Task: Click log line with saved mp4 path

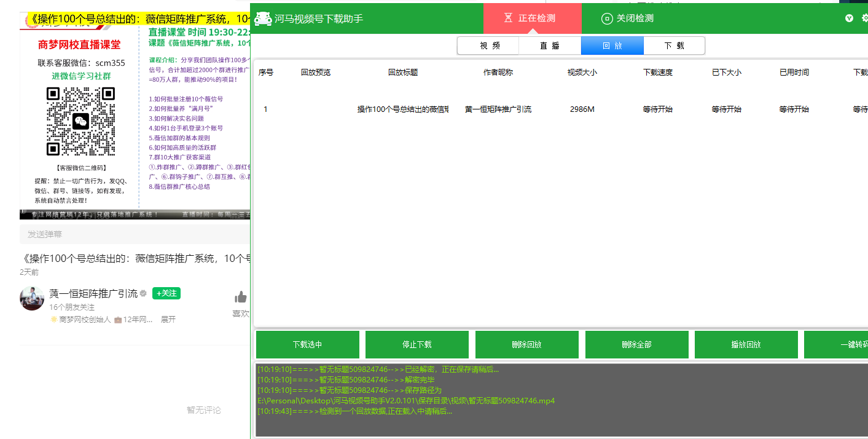Action: pyautogui.click(x=406, y=401)
